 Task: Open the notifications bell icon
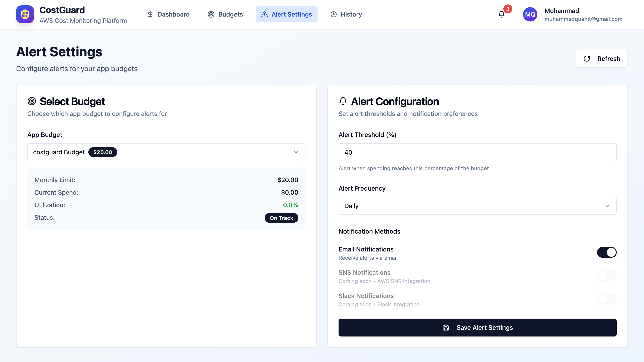tap(501, 15)
